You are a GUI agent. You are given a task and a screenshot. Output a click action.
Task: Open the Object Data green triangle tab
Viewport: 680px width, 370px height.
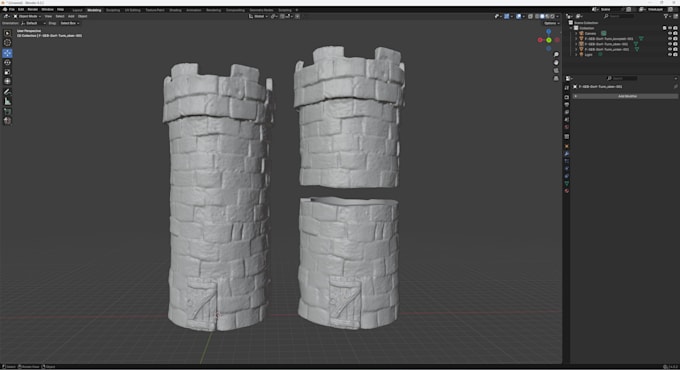click(567, 183)
